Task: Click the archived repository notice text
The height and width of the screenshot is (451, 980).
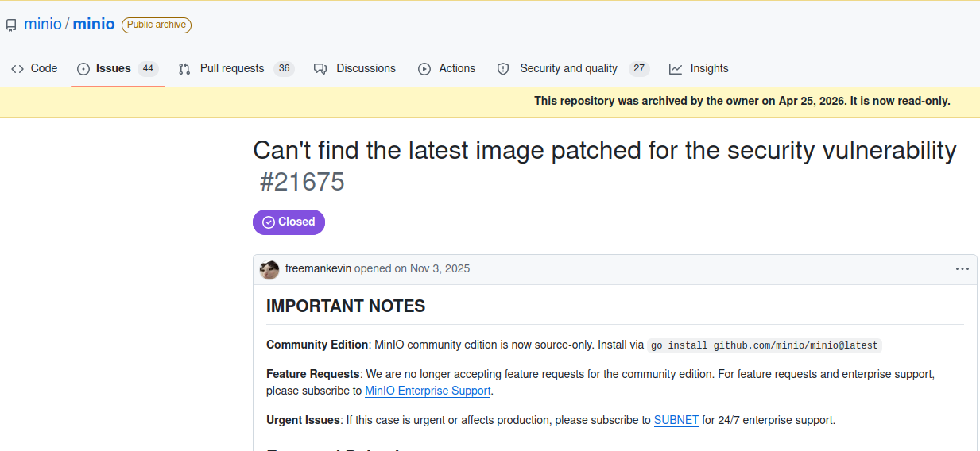Action: 742,101
